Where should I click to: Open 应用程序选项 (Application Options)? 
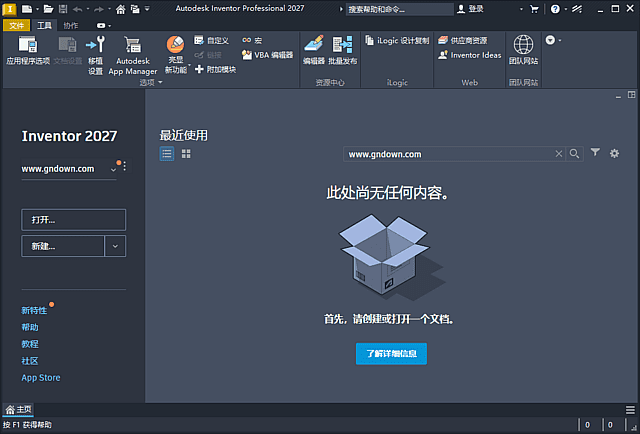tap(27, 52)
